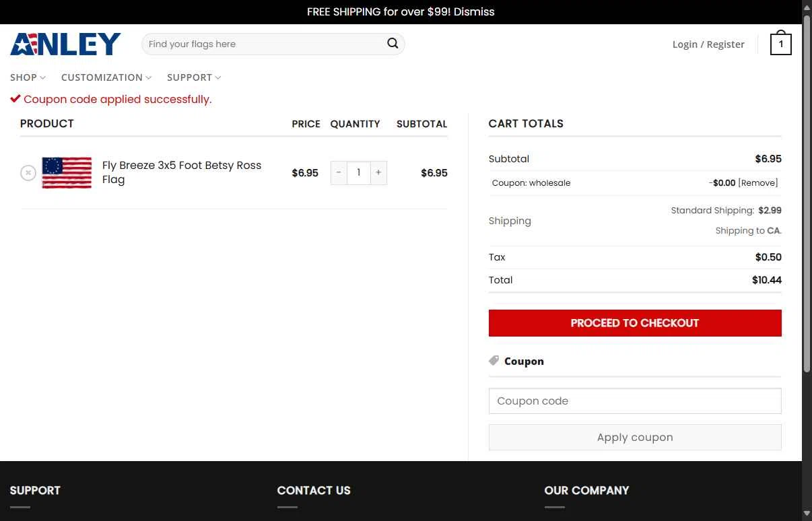The image size is (812, 521).
Task: Remove the wholesale coupon
Action: point(757,183)
